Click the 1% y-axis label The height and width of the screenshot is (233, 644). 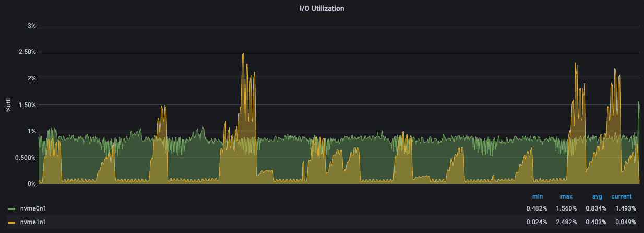pos(31,131)
